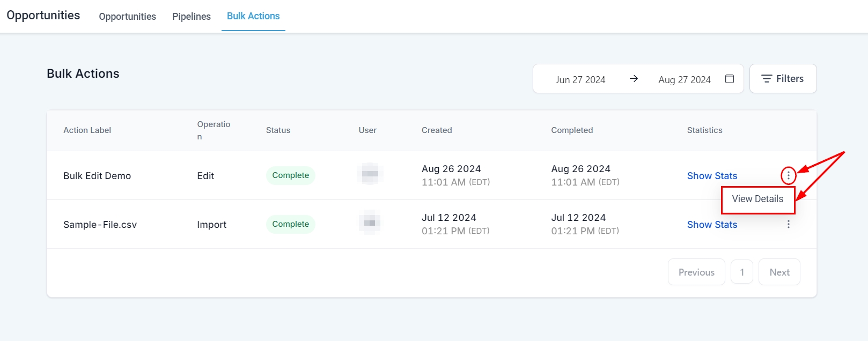Click the Complete status badge for Bulk Edit Demo

[x=290, y=175]
